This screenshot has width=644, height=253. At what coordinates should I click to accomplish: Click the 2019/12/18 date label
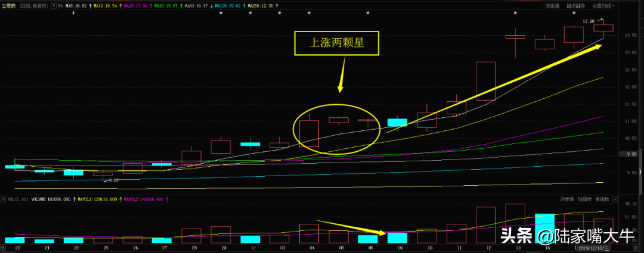tap(595, 248)
